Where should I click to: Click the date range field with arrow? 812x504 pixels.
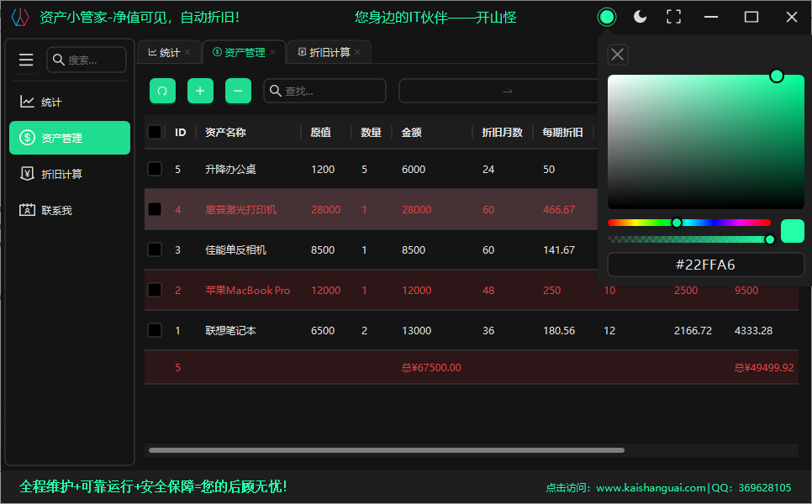click(x=498, y=91)
